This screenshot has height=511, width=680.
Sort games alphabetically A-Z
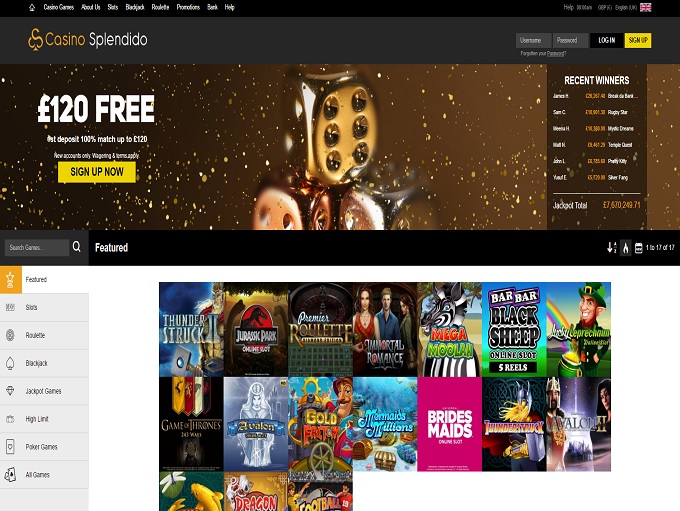coord(611,248)
